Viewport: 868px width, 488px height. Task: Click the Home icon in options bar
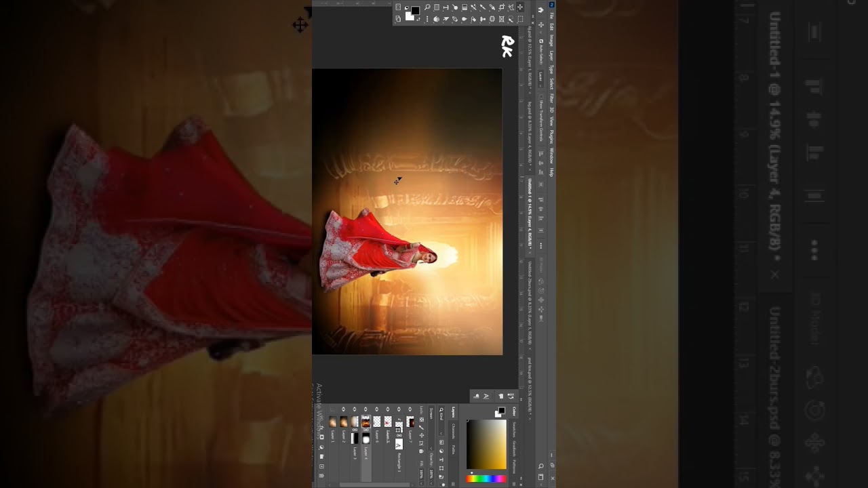pyautogui.click(x=540, y=10)
